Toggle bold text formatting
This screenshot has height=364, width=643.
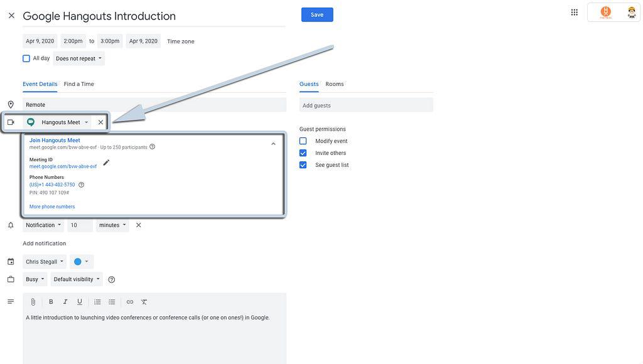pyautogui.click(x=51, y=302)
